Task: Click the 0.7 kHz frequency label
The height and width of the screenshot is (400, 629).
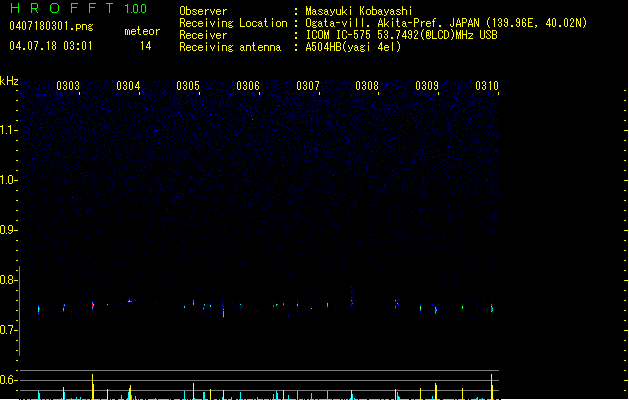Action: coord(8,330)
